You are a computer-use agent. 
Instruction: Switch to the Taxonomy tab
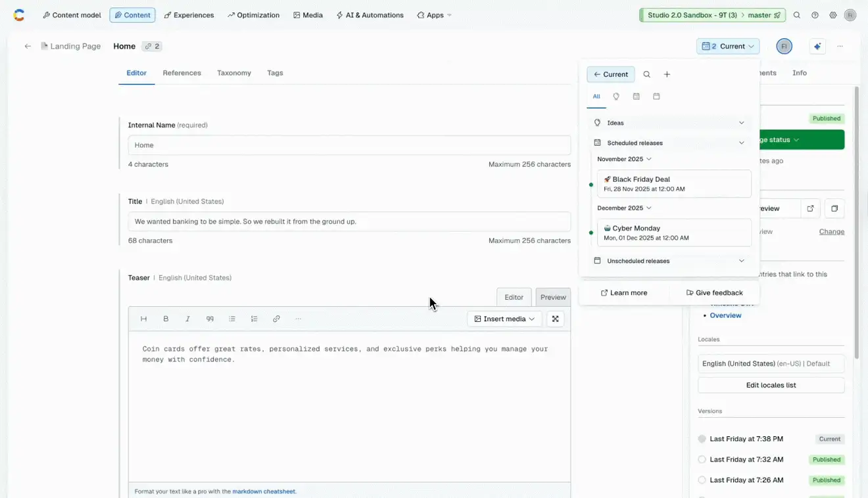(234, 73)
